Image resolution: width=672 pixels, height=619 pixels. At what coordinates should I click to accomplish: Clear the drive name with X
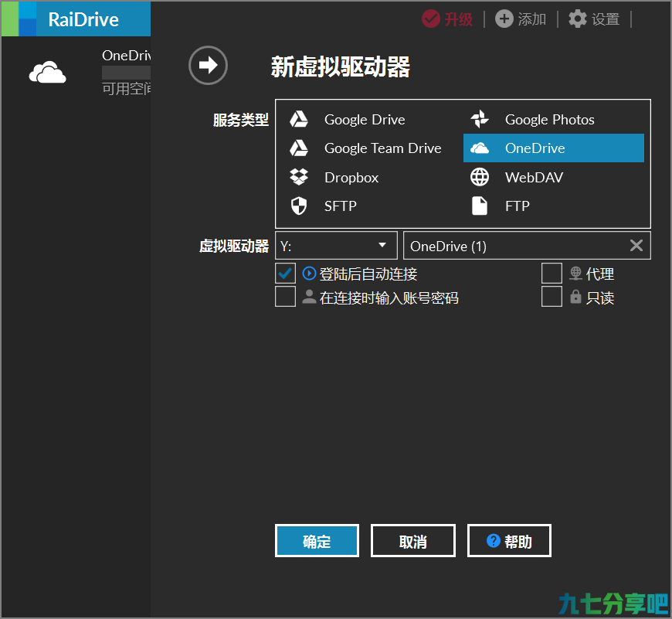click(636, 246)
